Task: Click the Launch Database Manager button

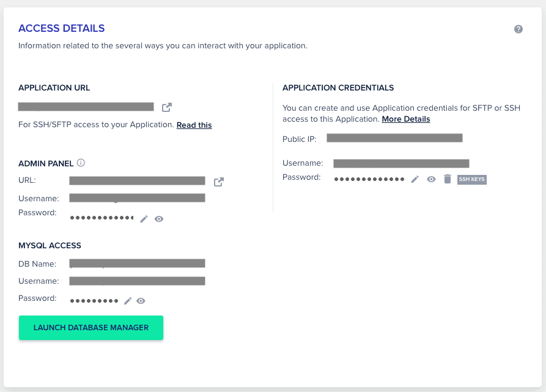Action: coord(91,328)
